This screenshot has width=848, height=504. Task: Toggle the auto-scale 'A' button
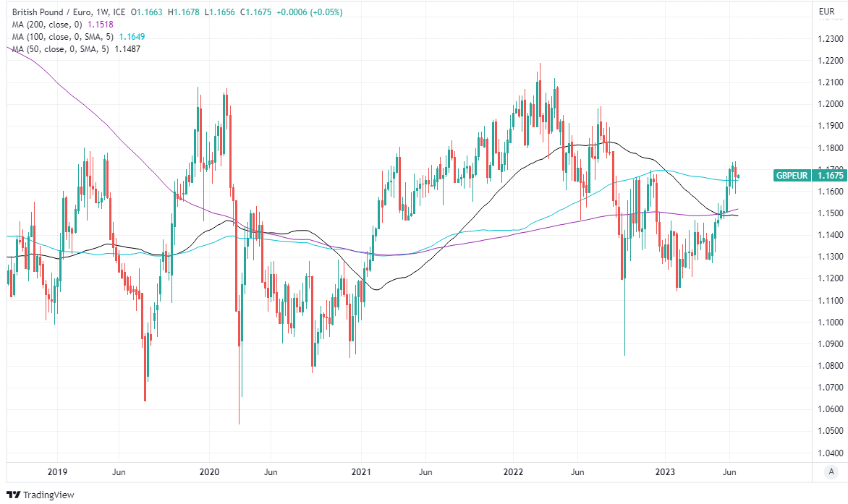831,472
